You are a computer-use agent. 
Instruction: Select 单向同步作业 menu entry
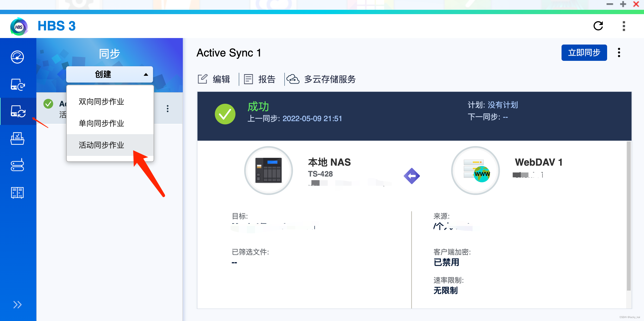(101, 123)
